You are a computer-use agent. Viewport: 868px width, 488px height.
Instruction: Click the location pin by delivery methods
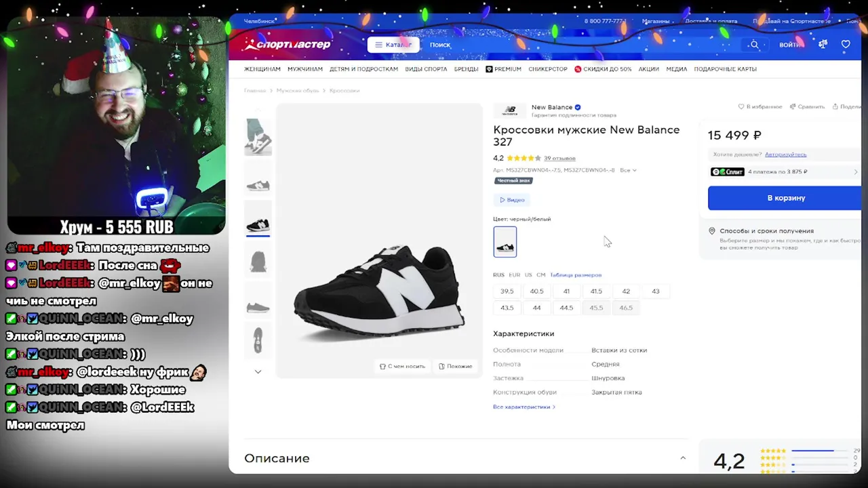pos(712,231)
